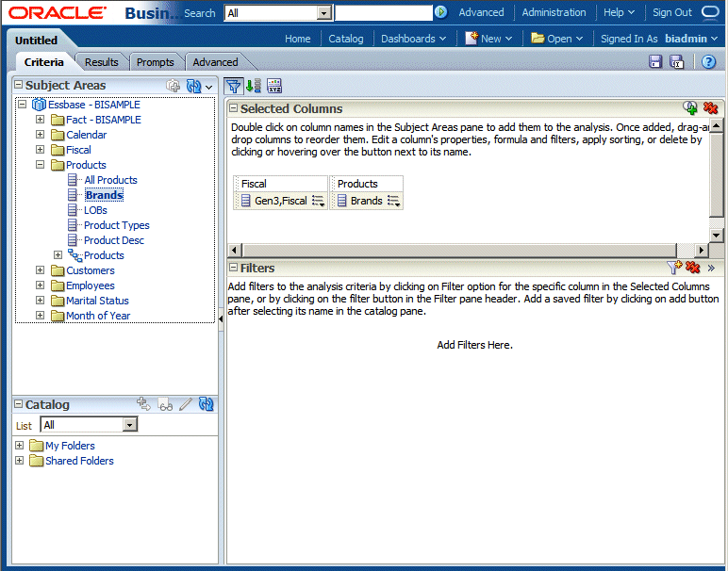Expand the Employees folder
Screen dimensions: 728x571
[41, 285]
